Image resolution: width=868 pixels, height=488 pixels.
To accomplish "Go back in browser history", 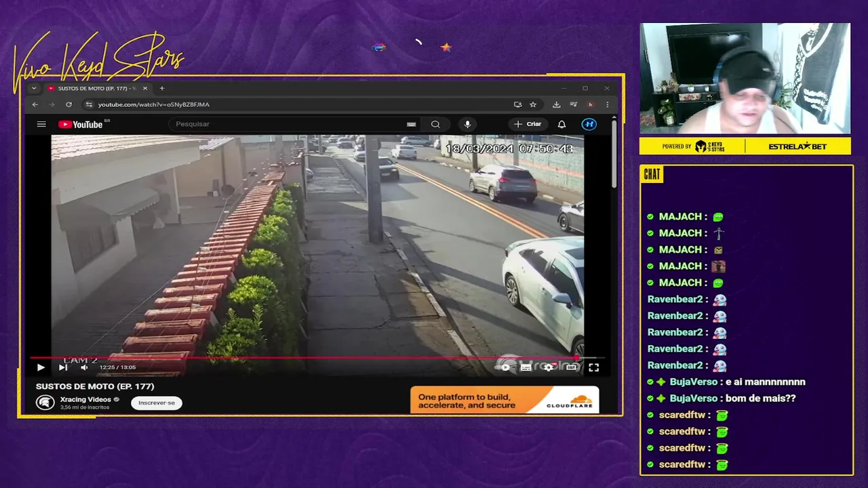I will pos(35,104).
